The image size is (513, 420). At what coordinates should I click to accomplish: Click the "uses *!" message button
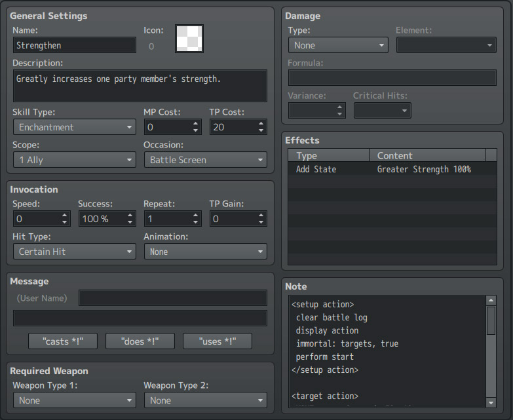(218, 341)
